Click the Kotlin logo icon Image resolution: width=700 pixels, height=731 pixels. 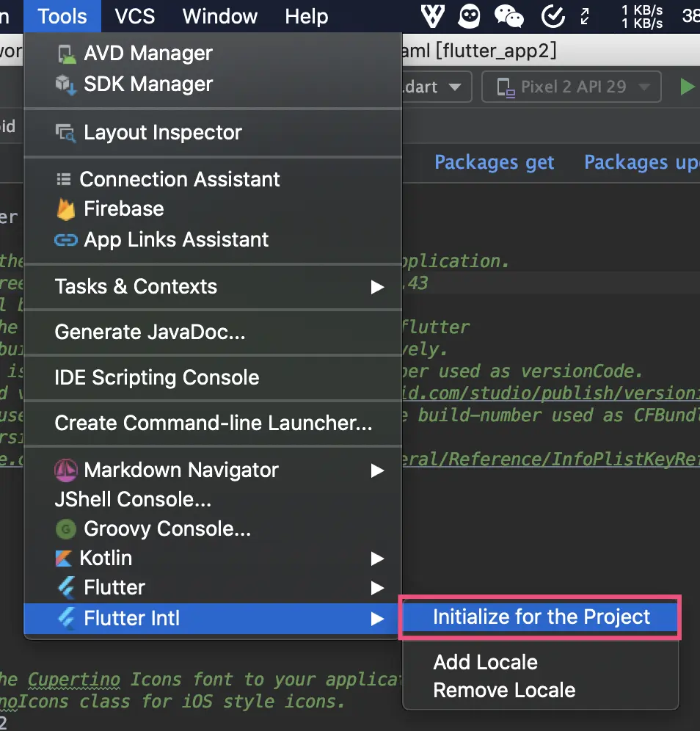click(64, 559)
